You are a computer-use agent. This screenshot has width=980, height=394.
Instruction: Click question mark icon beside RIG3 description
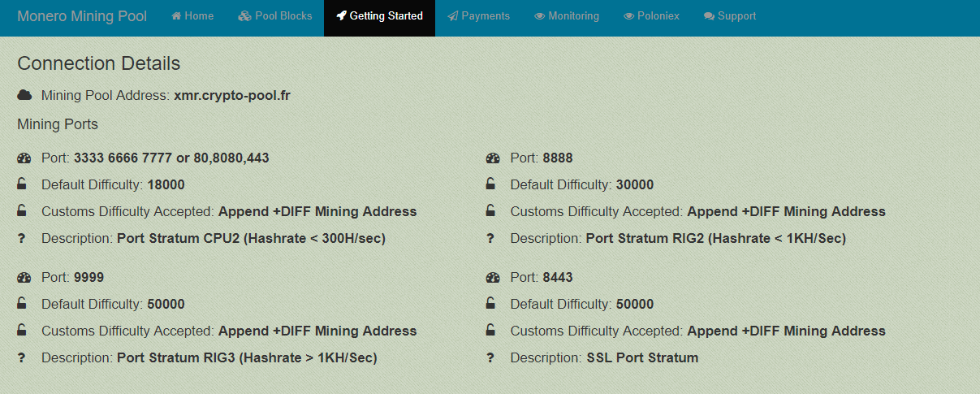point(21,358)
